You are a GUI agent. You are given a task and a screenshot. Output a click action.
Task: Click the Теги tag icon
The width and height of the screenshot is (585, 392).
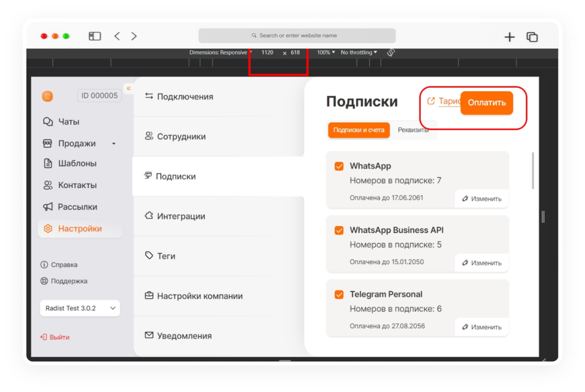[x=149, y=255]
